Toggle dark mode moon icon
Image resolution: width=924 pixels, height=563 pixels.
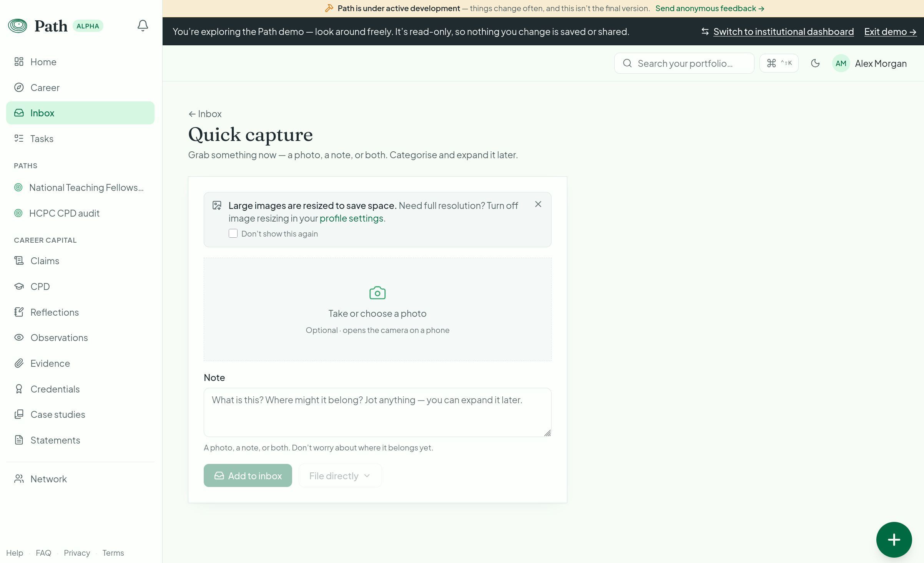[815, 63]
